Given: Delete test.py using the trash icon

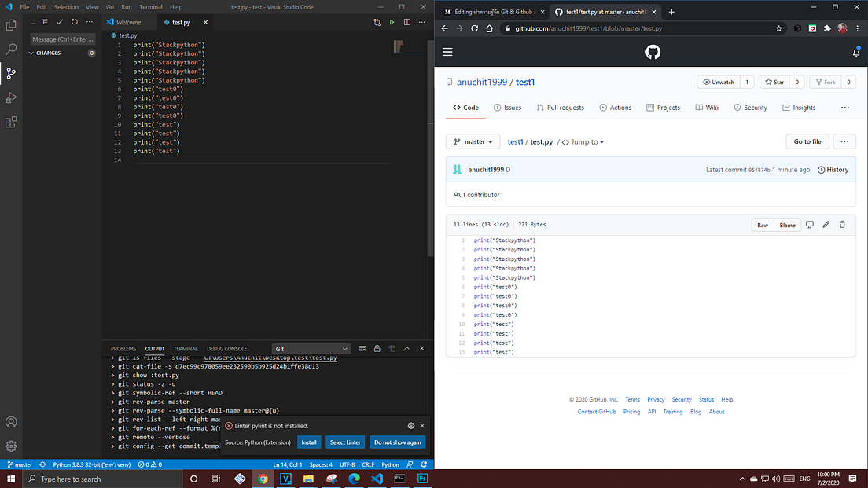Looking at the screenshot, I should click(x=842, y=224).
